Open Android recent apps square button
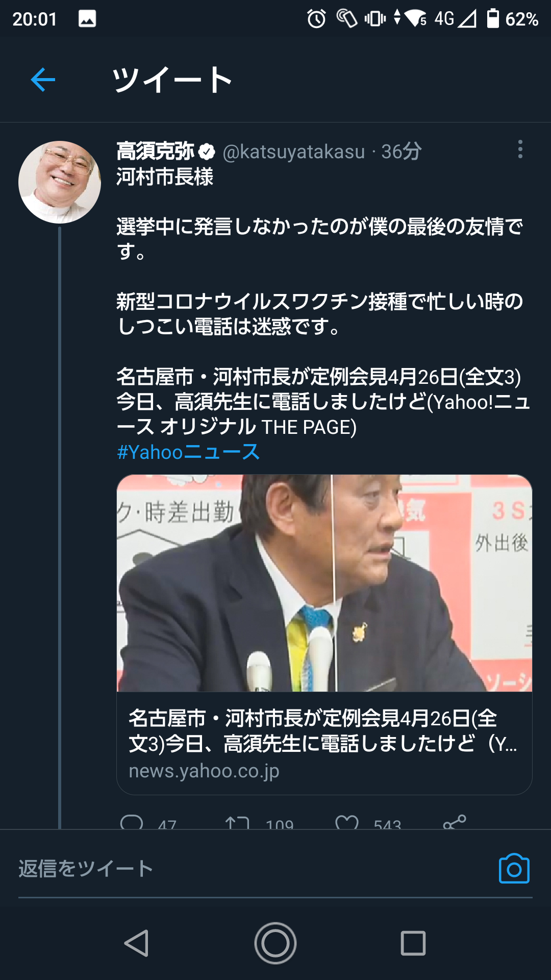Viewport: 551px width, 980px height. pos(413,943)
